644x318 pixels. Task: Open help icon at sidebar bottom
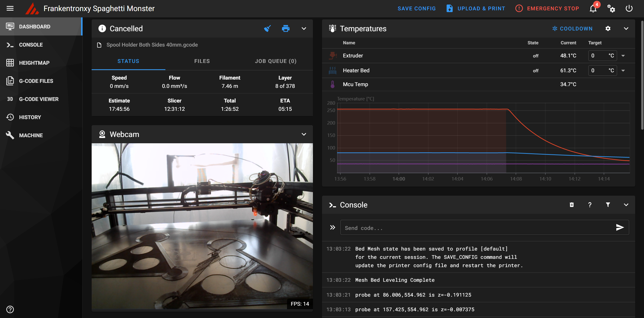click(10, 309)
